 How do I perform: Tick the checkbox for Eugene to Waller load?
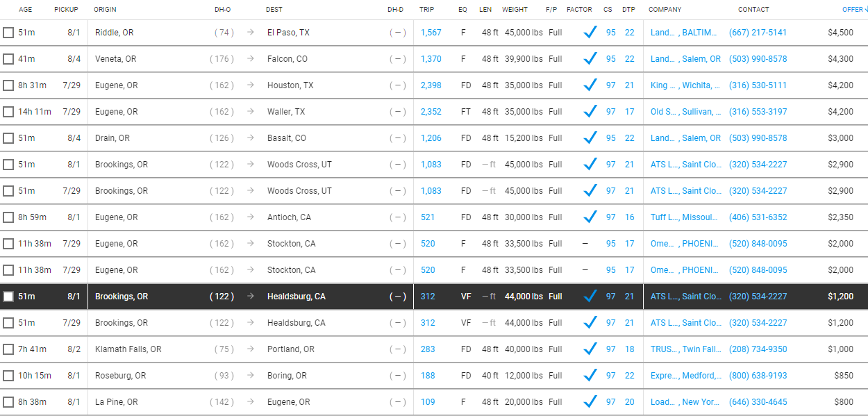tap(8, 112)
